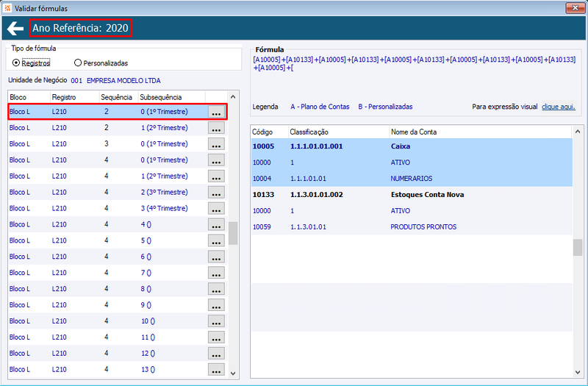This screenshot has height=386, width=588.
Task: Select the Personalizadas radio button
Action: [78, 63]
